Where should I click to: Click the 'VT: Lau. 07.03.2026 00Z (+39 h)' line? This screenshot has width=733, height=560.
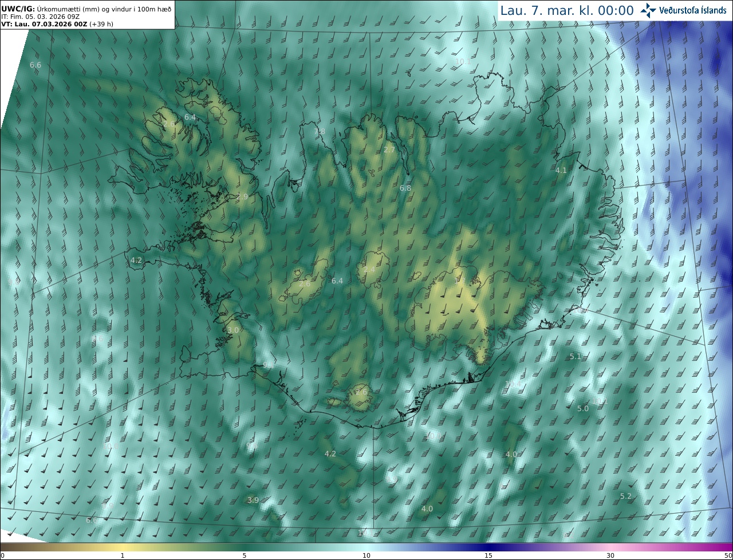(57, 24)
